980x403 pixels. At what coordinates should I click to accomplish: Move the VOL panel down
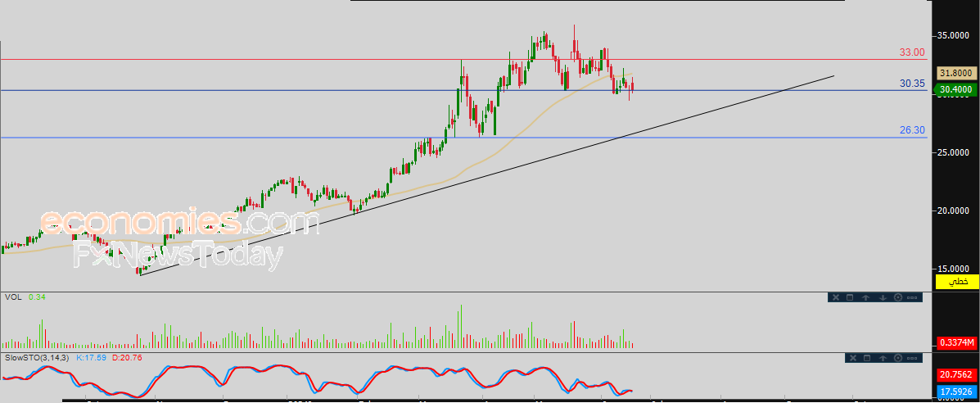click(883, 297)
